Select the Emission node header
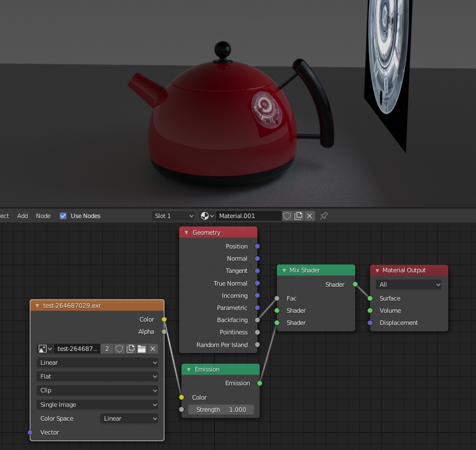The height and width of the screenshot is (450, 476). (x=221, y=370)
